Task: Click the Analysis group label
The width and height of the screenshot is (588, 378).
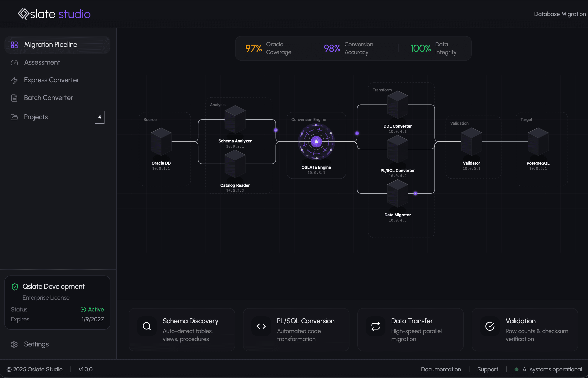Action: tap(218, 105)
